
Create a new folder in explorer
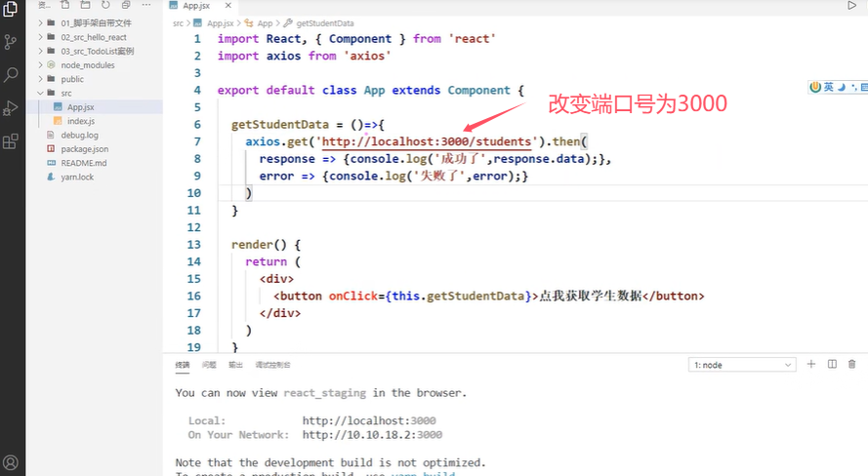click(85, 5)
